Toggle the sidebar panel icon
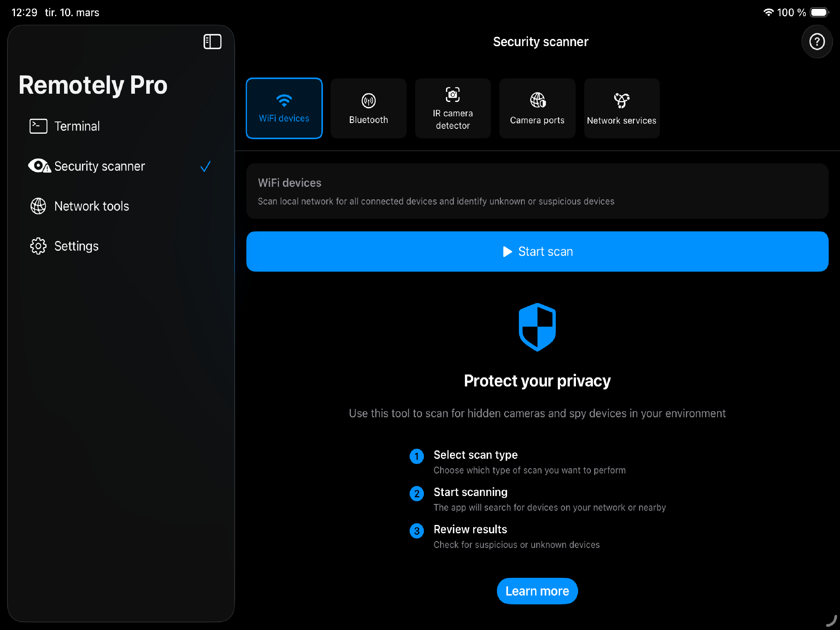840x630 pixels. click(x=212, y=42)
